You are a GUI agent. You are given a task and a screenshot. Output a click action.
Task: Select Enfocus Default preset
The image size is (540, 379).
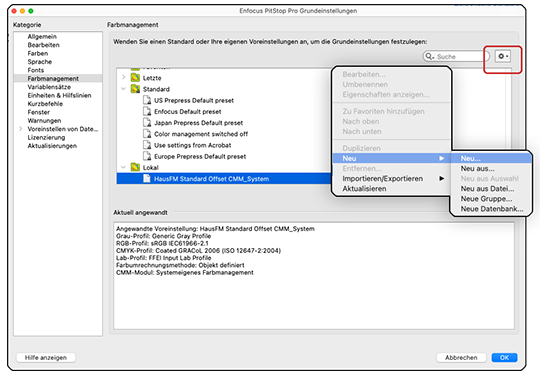188,112
